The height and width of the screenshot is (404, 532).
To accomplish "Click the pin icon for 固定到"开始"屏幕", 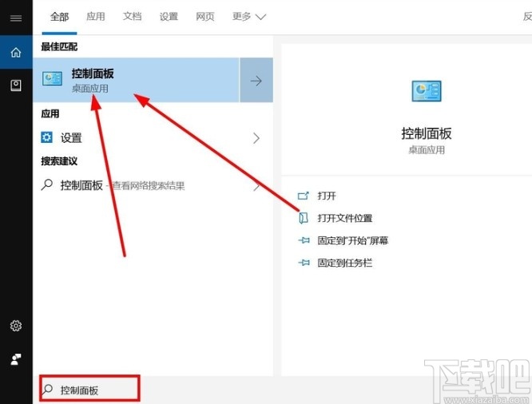I will point(304,240).
